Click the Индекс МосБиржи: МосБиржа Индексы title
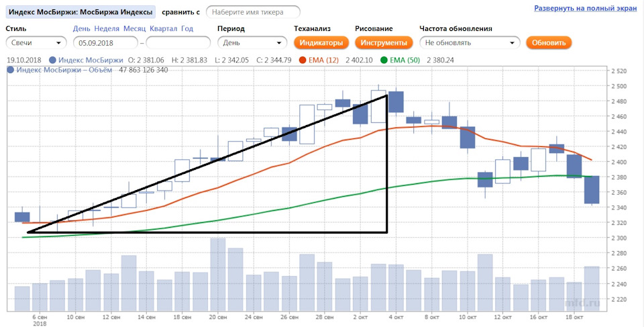Viewport: 644px width, 327px height. [80, 12]
